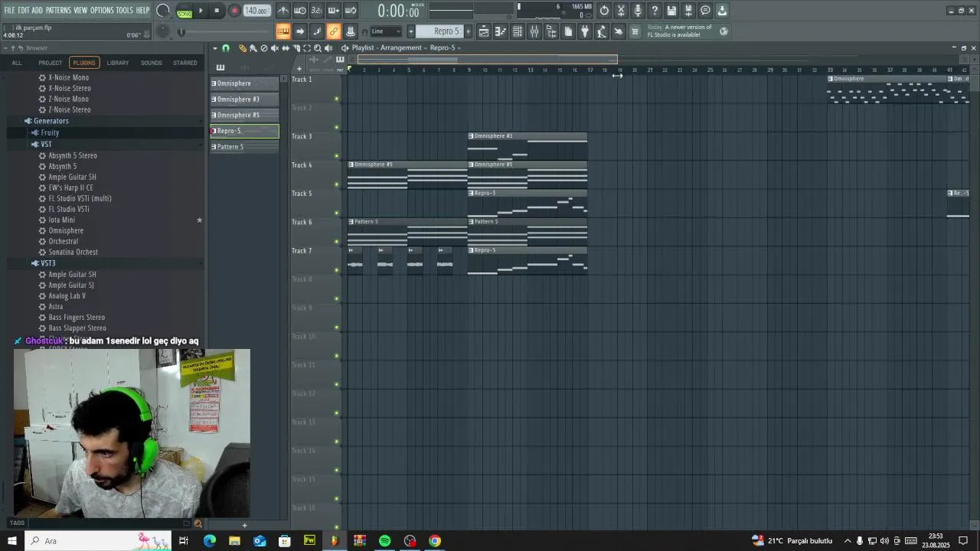Select Pattern 5 in pattern picker
The height and width of the screenshot is (551, 980).
click(x=245, y=147)
